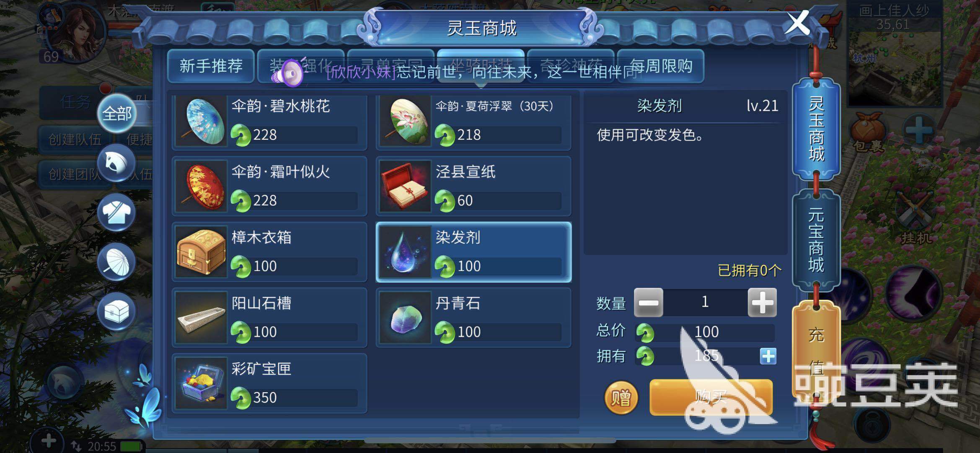This screenshot has width=980, height=453.
Task: Select the storage box category icon
Action: tap(116, 312)
